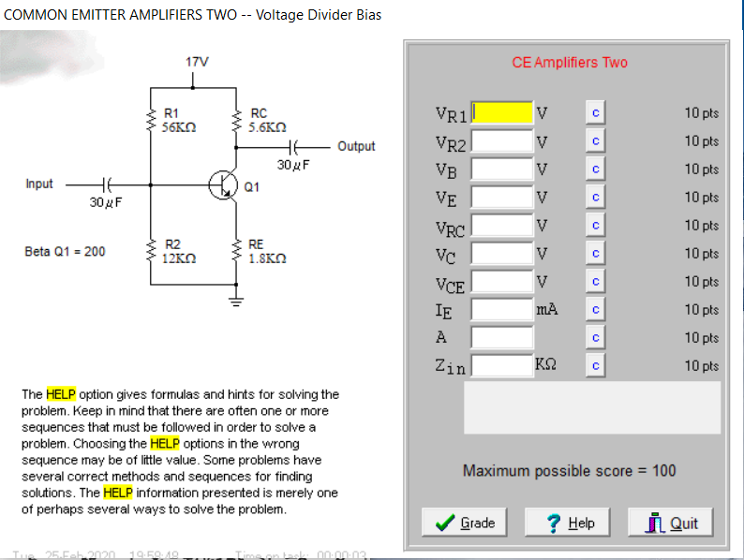Viewport: 744px width, 560px height.
Task: Click the 'c' button beside VB
Action: (x=596, y=169)
